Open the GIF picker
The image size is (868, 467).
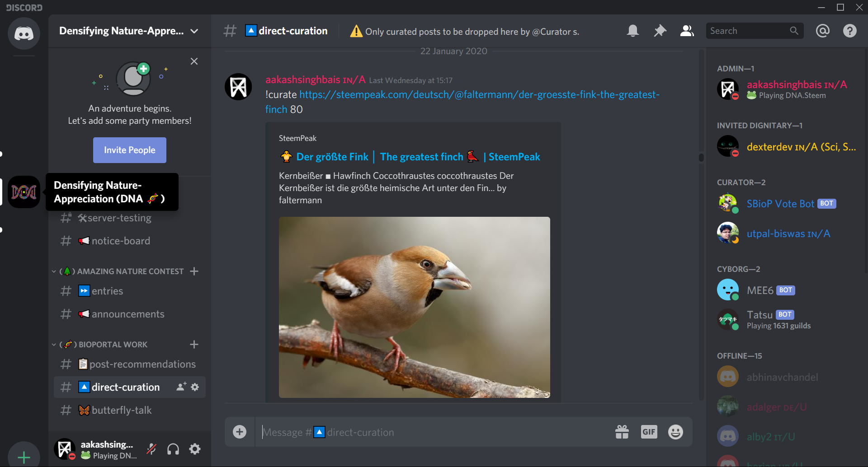click(649, 432)
